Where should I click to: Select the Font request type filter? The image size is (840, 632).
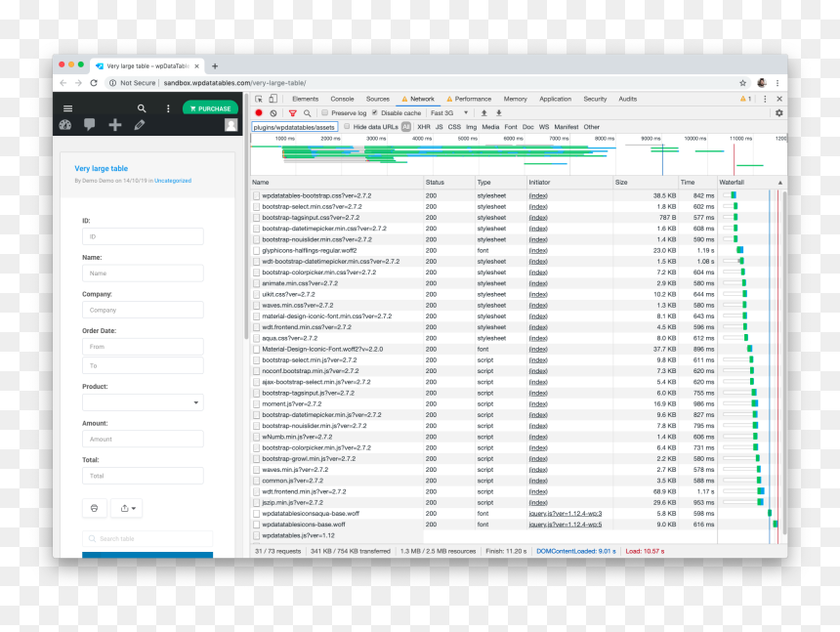511,127
